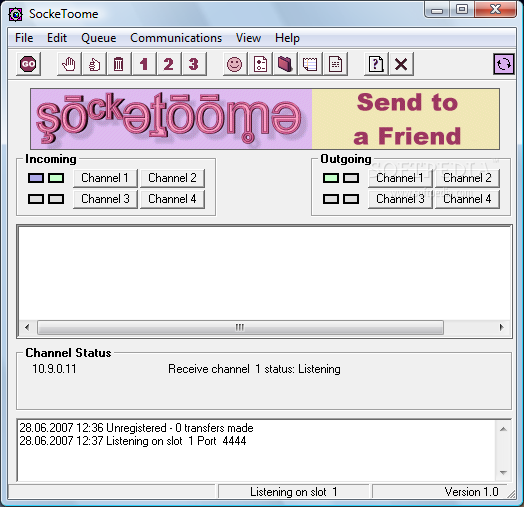Click Incoming Channel 2 button
The image size is (524, 507).
click(172, 178)
